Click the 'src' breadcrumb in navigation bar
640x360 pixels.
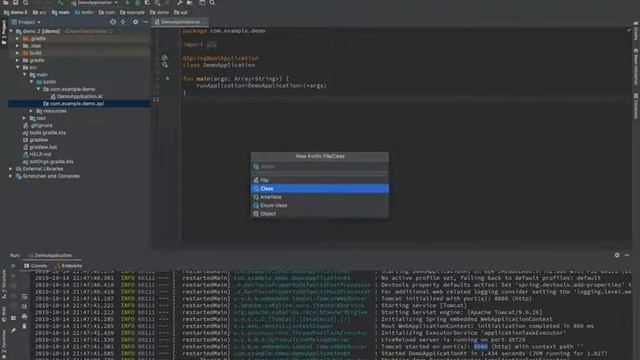coord(40,12)
